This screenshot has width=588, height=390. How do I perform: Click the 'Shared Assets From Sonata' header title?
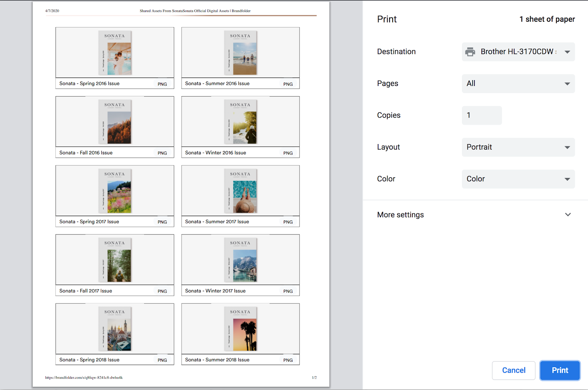point(195,11)
